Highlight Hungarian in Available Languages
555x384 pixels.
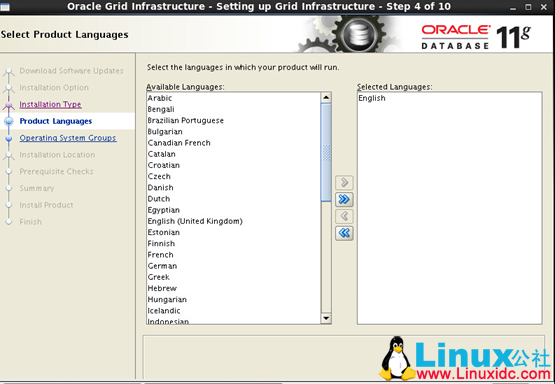[234, 300]
